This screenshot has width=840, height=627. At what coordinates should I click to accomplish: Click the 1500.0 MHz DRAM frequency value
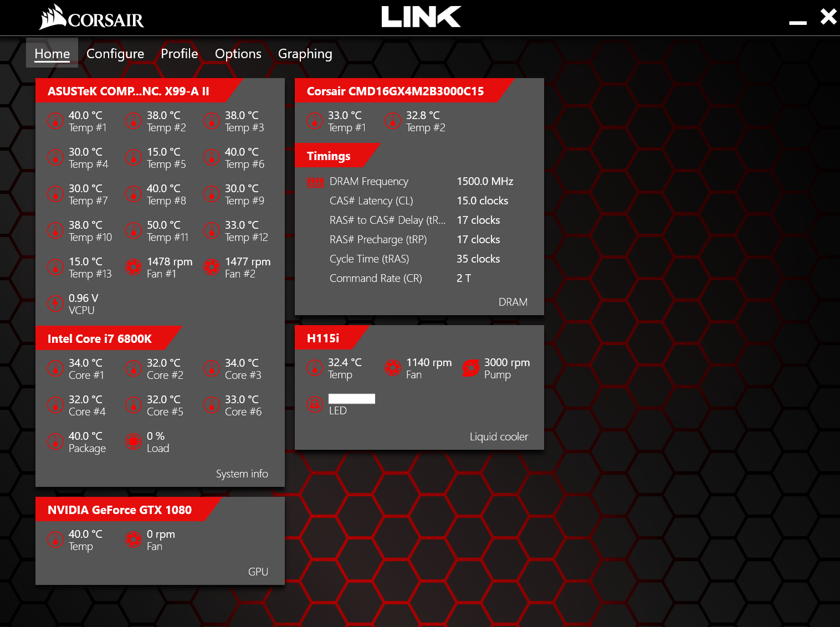[485, 182]
